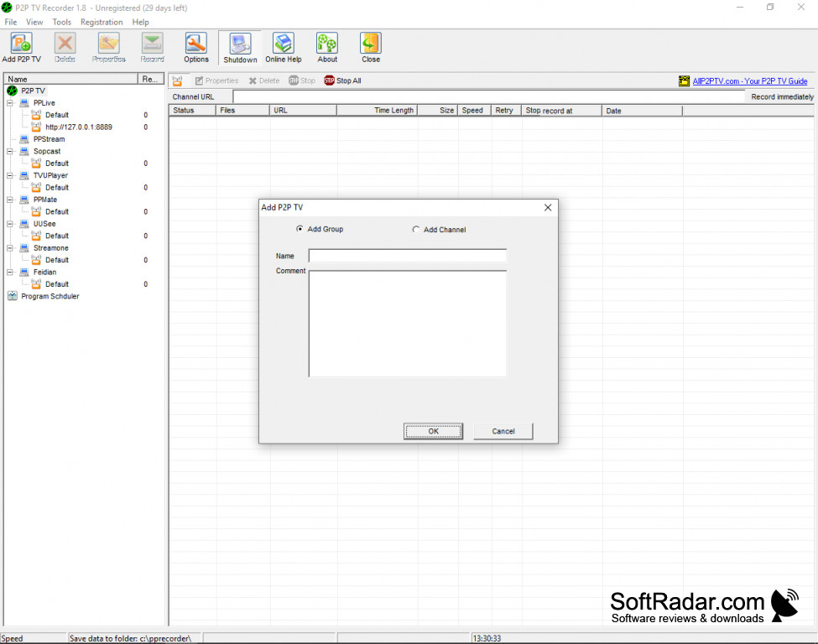
Task: Click Properties in the channel toolbar
Action: [216, 80]
